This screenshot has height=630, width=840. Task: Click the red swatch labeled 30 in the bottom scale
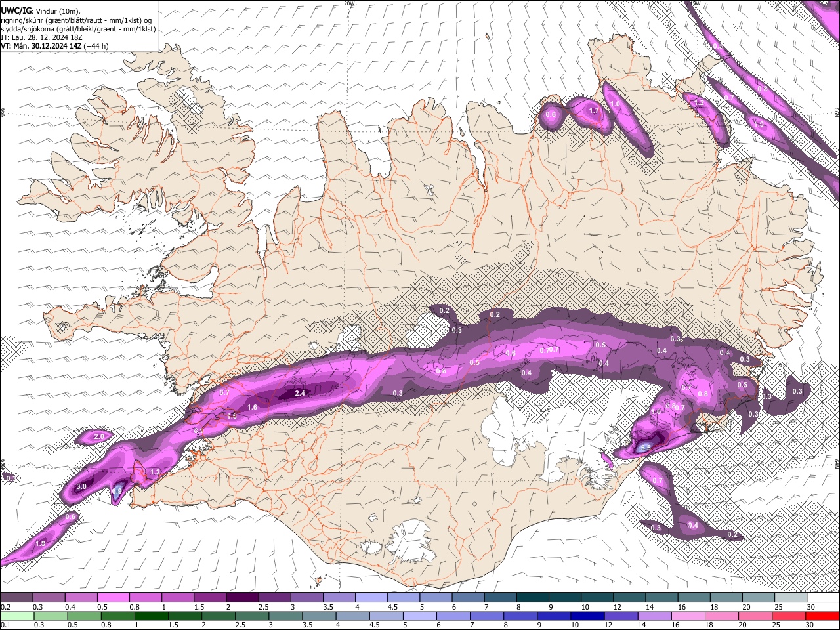(x=822, y=616)
